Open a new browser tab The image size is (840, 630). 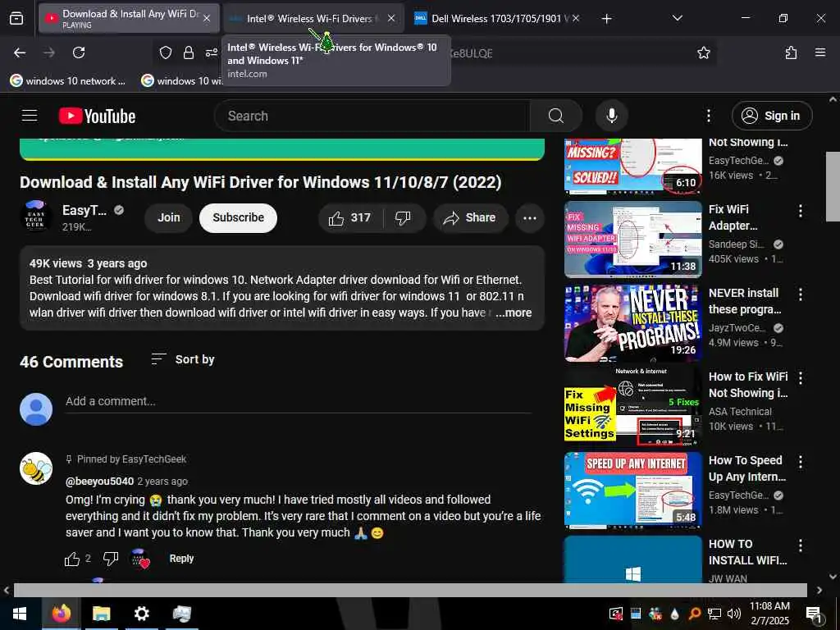(x=606, y=19)
